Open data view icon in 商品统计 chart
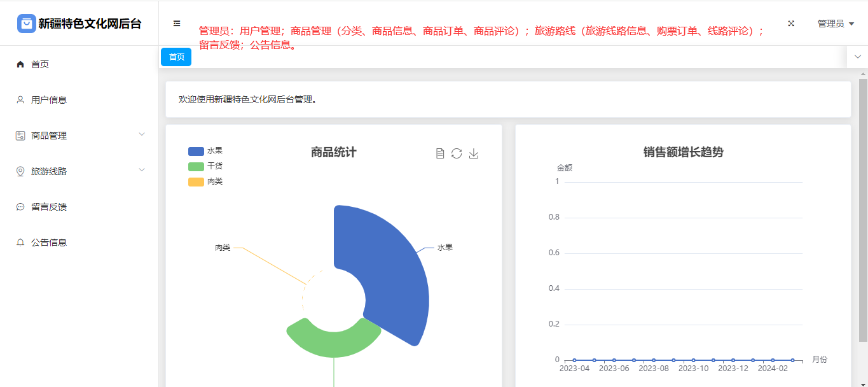The height and width of the screenshot is (387, 868). (x=439, y=153)
